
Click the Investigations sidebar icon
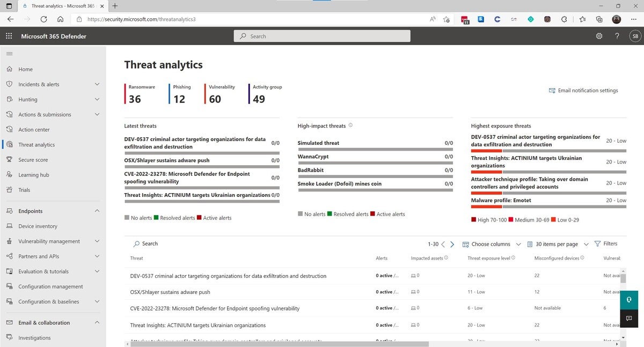(x=9, y=338)
